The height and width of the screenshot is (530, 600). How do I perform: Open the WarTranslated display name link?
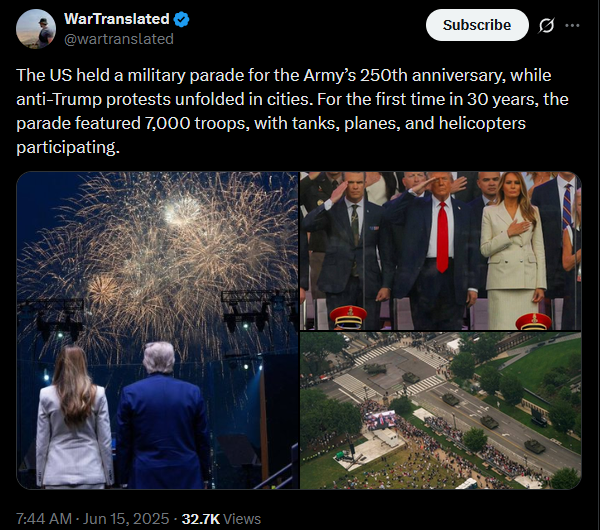[x=117, y=19]
